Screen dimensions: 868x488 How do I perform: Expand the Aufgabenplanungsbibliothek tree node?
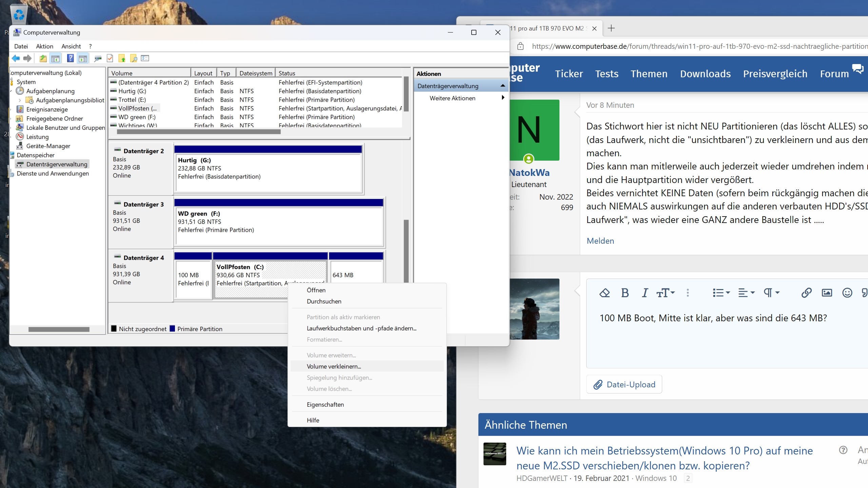coord(20,100)
